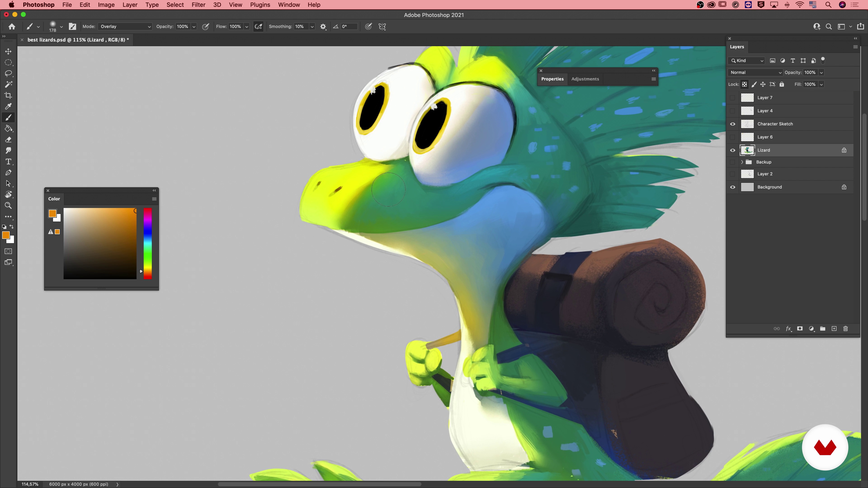The width and height of the screenshot is (868, 488).
Task: Open smoothing options gear
Action: 323,27
